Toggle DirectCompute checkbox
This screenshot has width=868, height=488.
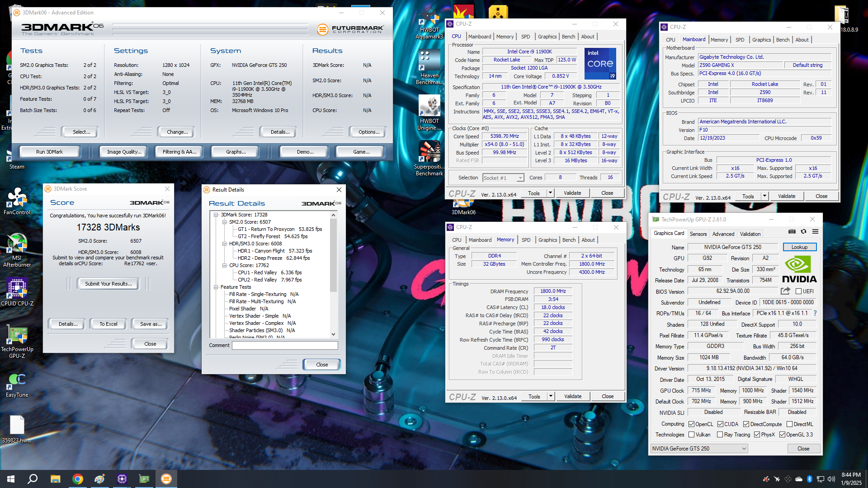click(x=746, y=424)
